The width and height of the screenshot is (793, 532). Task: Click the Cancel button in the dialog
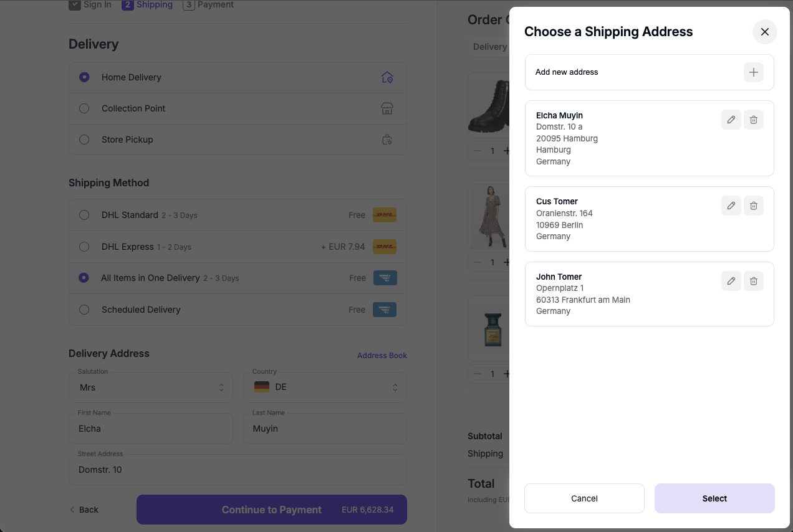click(584, 498)
